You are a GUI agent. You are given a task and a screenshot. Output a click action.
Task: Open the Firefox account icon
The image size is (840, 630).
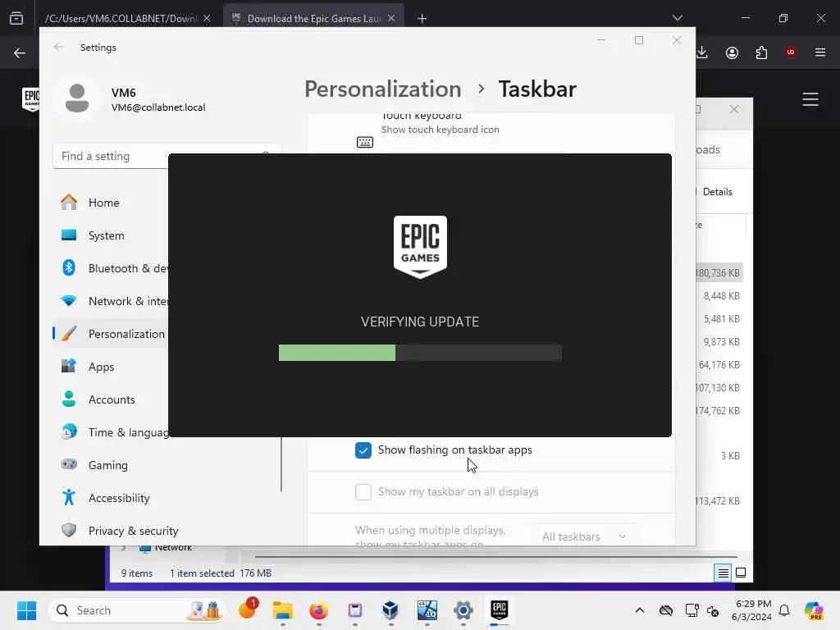tap(733, 52)
